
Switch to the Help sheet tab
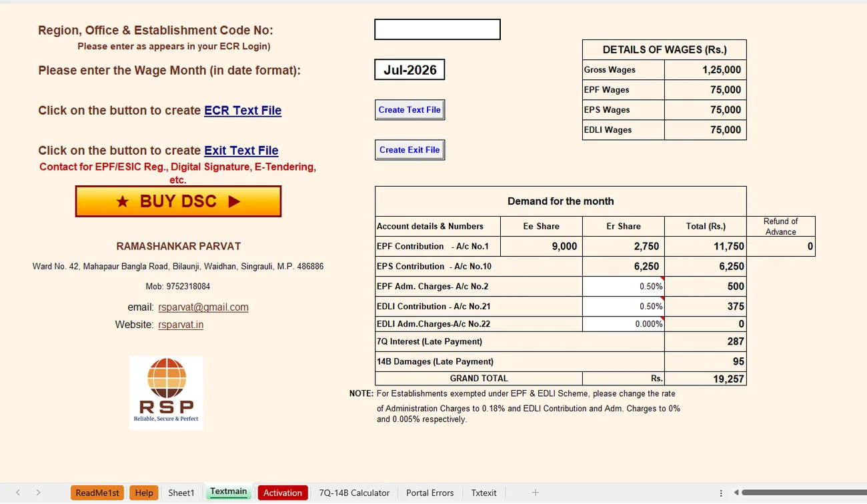point(144,493)
